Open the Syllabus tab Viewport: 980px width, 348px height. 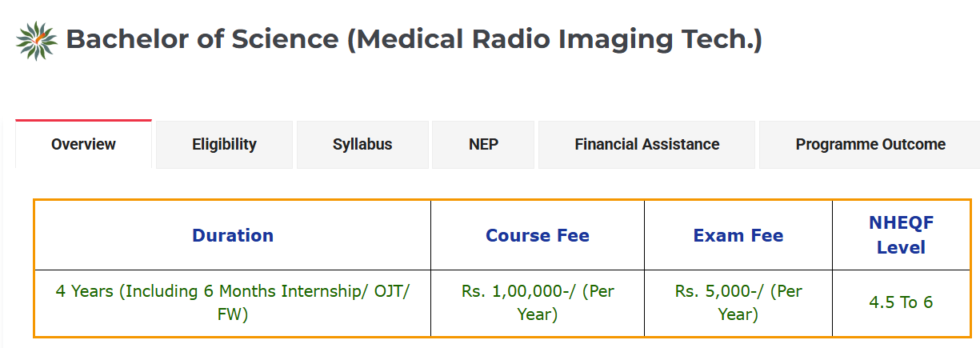(x=362, y=145)
